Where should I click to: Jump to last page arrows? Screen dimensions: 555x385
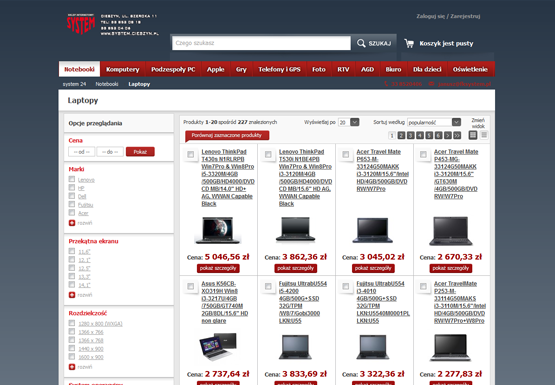[x=457, y=135]
